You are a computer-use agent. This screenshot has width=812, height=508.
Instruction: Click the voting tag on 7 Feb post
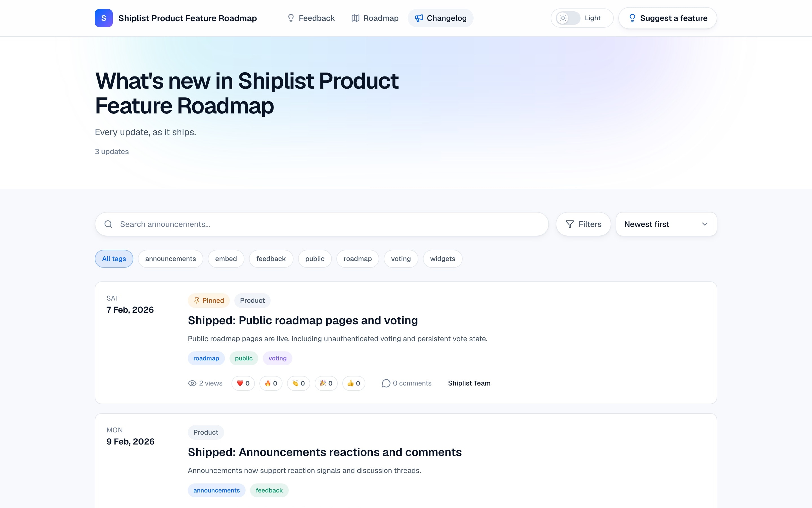pyautogui.click(x=277, y=358)
